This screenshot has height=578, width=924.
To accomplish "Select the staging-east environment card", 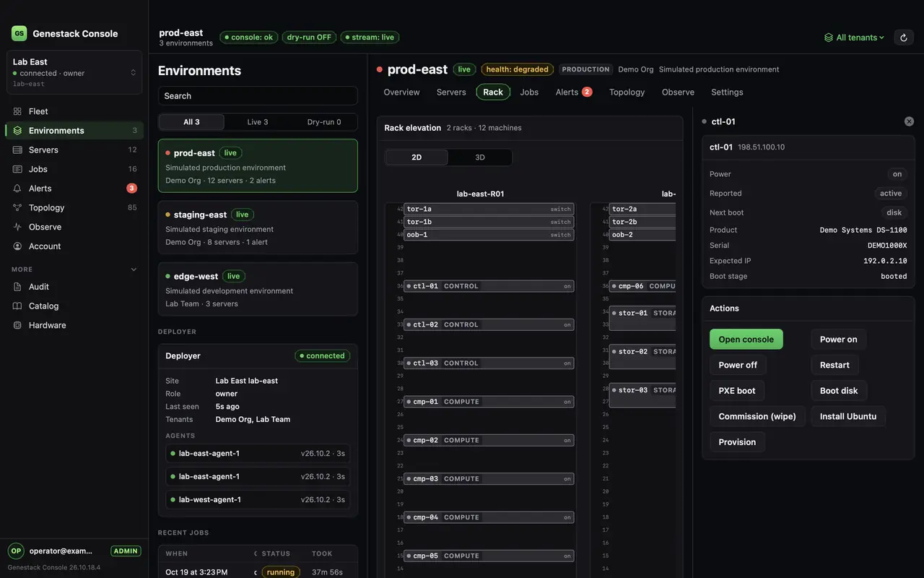I will [258, 228].
